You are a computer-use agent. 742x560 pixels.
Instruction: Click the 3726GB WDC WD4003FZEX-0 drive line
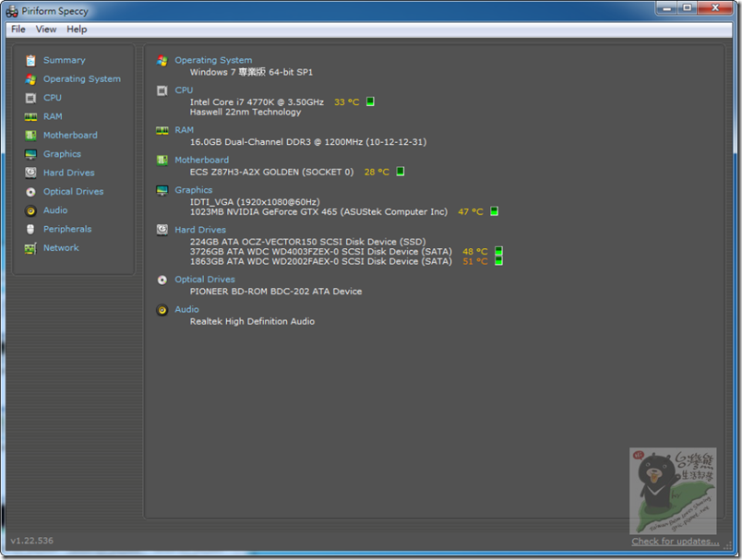tap(321, 252)
